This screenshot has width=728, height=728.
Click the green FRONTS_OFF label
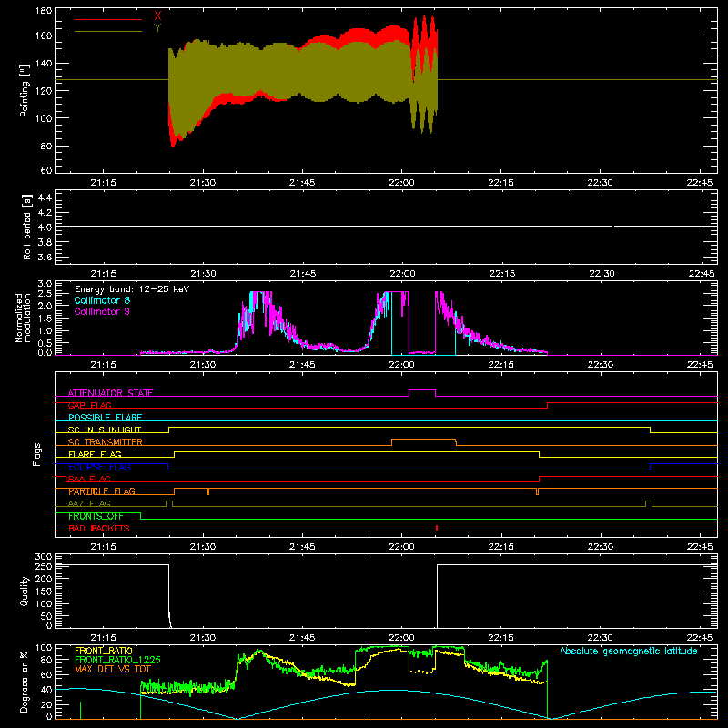[96, 516]
